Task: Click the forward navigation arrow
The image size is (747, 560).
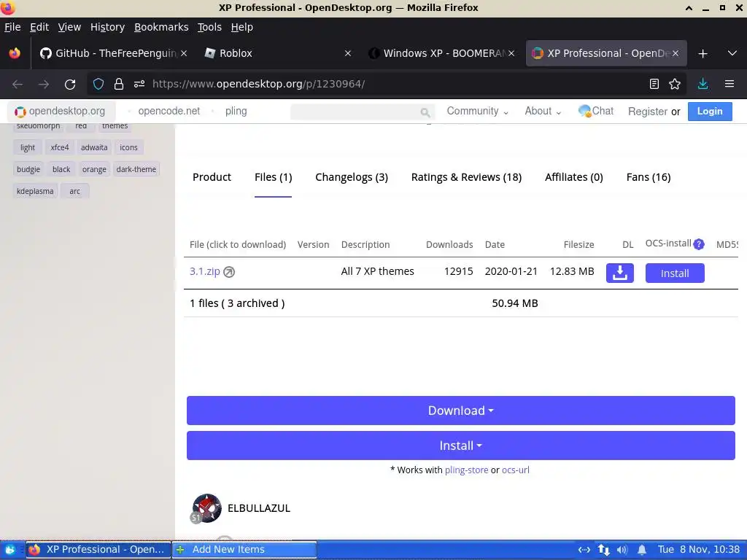Action: click(44, 85)
